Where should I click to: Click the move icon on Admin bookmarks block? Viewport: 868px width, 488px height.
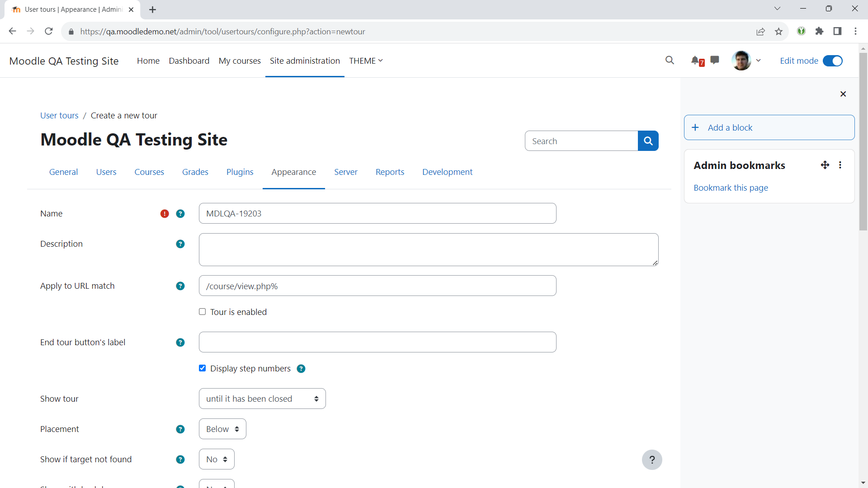[x=825, y=165]
